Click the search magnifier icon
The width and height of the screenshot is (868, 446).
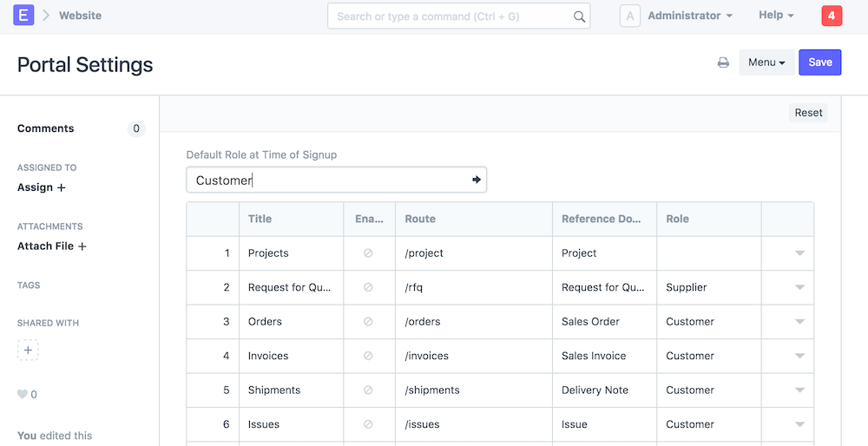pyautogui.click(x=579, y=16)
